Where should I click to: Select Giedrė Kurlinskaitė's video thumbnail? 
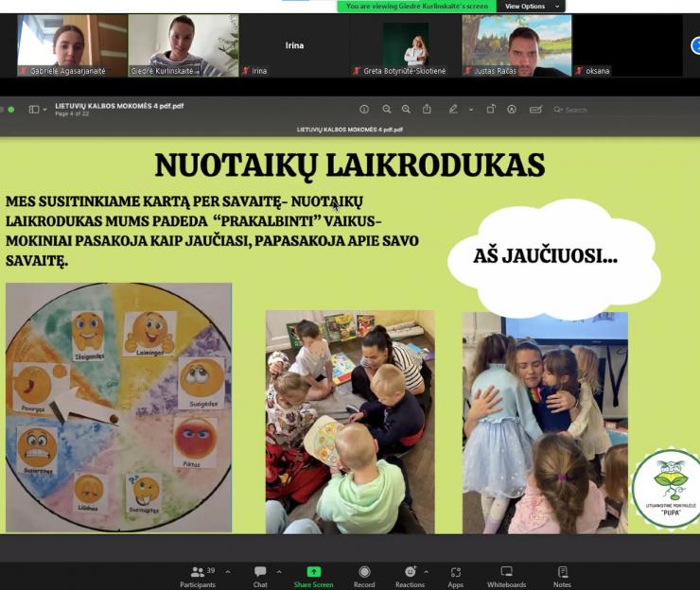point(183,45)
